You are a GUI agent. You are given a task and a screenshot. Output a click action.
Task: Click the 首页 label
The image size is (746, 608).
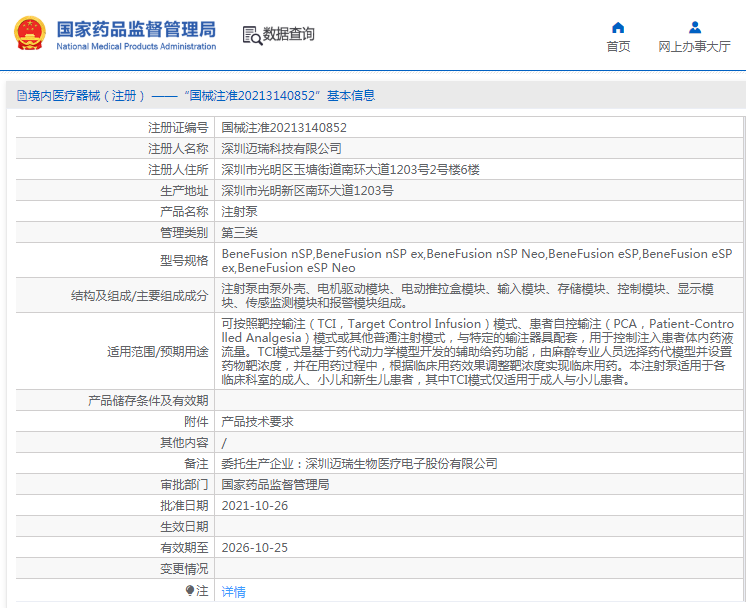tap(618, 47)
